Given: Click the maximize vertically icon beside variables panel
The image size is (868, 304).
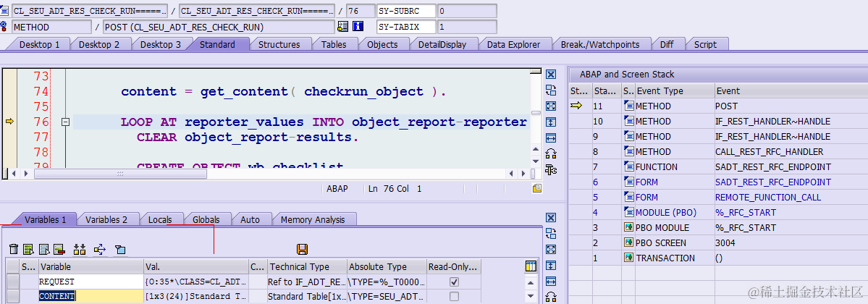Looking at the screenshot, I should point(550,265).
